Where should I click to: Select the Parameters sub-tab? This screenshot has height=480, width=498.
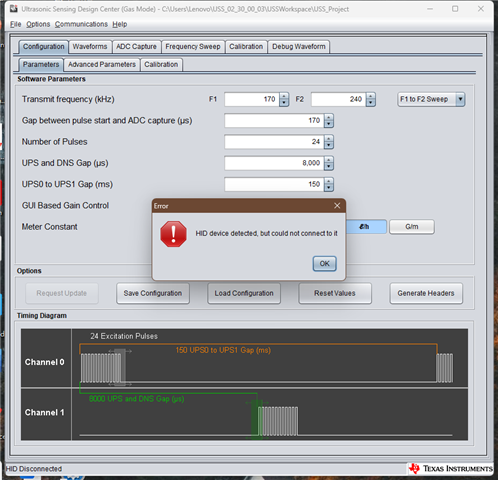41,64
